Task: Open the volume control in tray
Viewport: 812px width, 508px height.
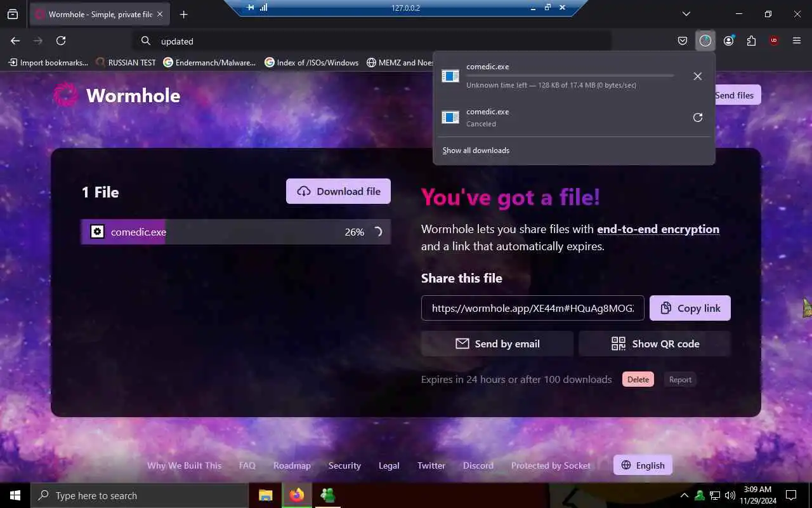Action: pos(730,495)
